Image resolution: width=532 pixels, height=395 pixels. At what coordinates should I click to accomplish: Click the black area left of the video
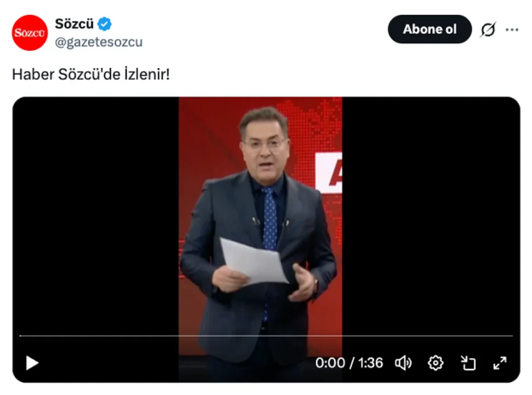(x=95, y=214)
